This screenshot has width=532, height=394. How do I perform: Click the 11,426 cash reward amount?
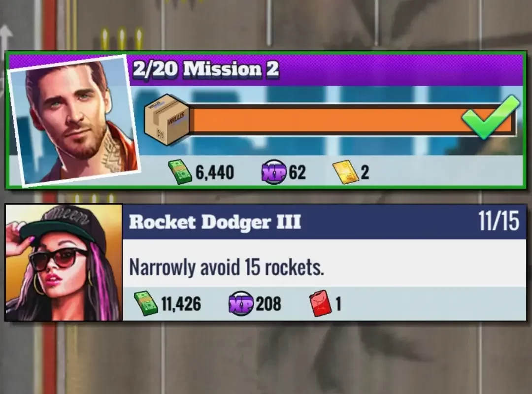(181, 304)
